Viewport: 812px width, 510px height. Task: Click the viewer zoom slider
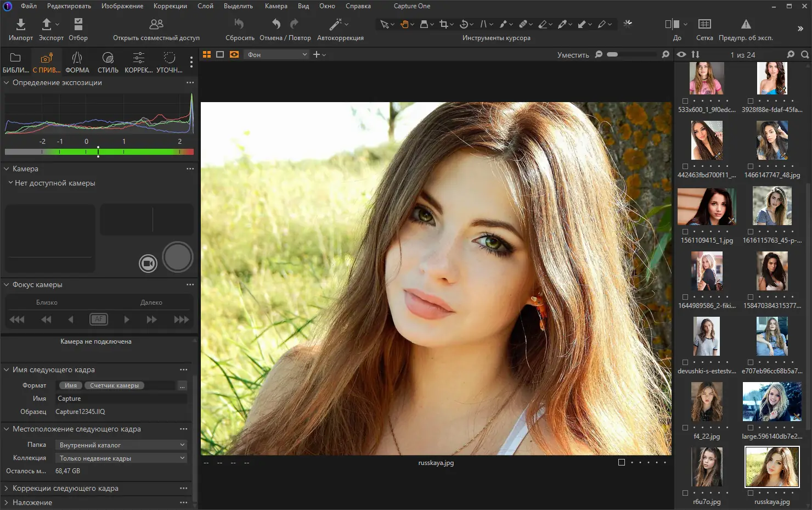[631, 54]
